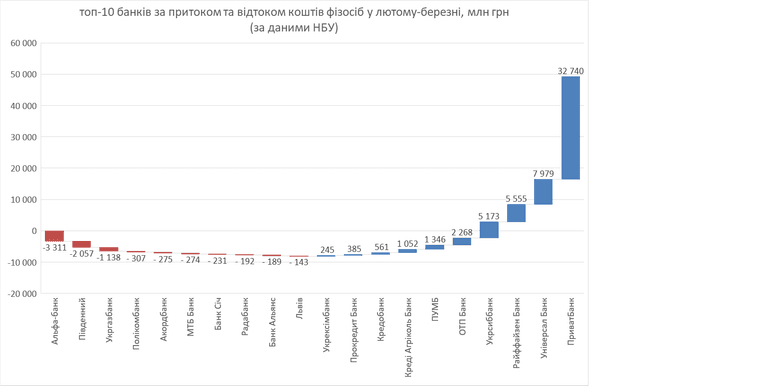Click the Банк Альянс axis label

pos(272,322)
